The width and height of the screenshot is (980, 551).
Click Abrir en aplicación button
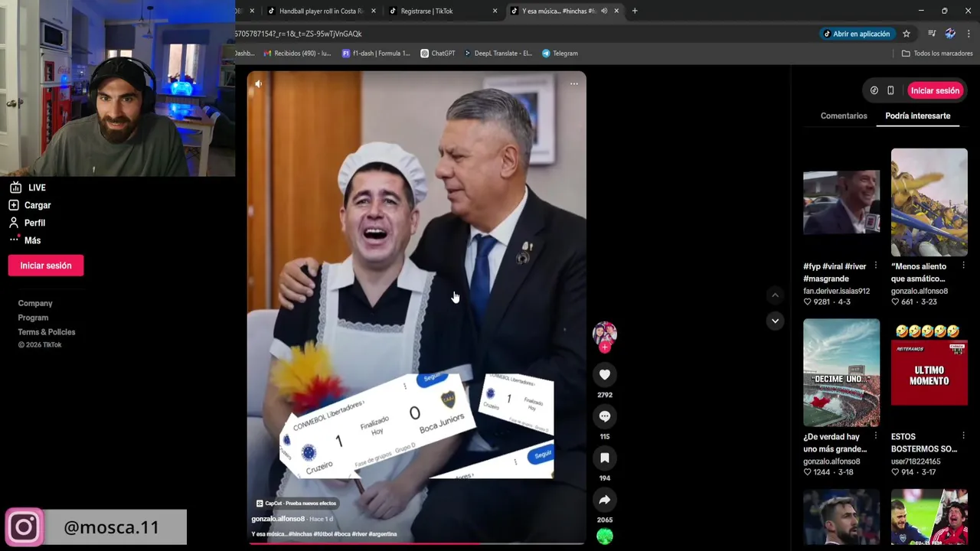click(x=856, y=34)
